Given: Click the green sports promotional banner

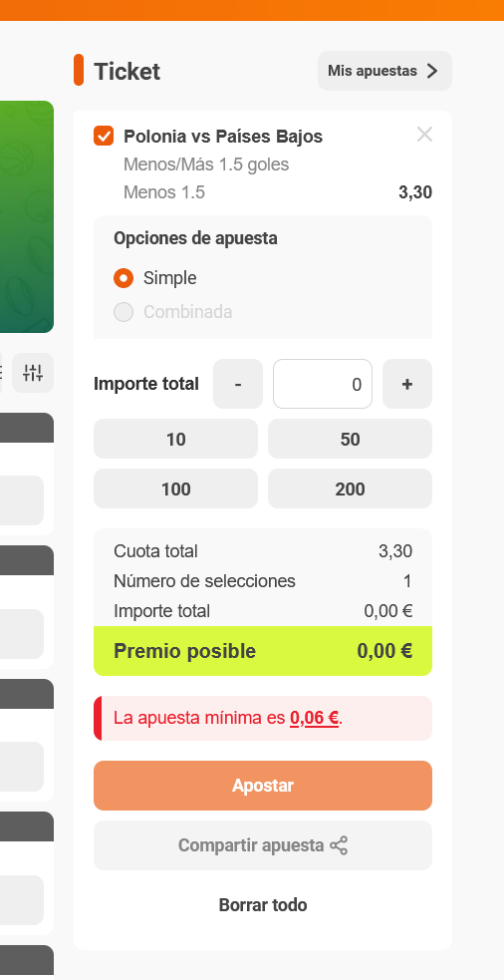Looking at the screenshot, I should pyautogui.click(x=27, y=217).
